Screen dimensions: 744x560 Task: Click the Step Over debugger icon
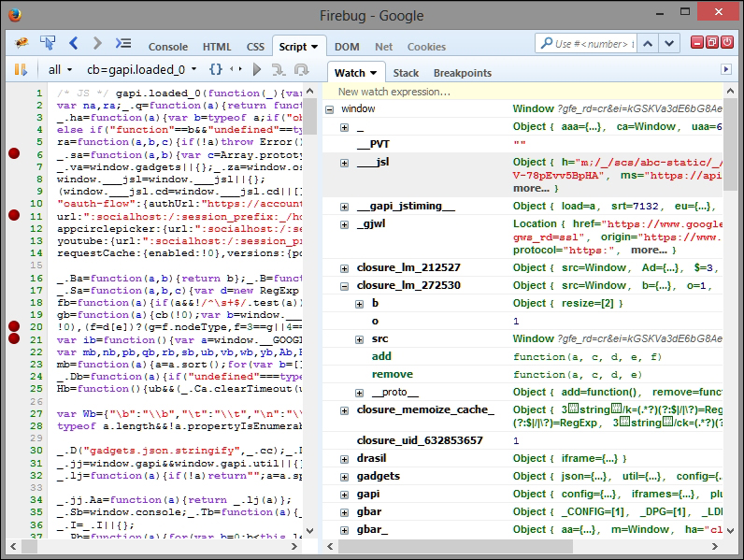click(x=279, y=70)
